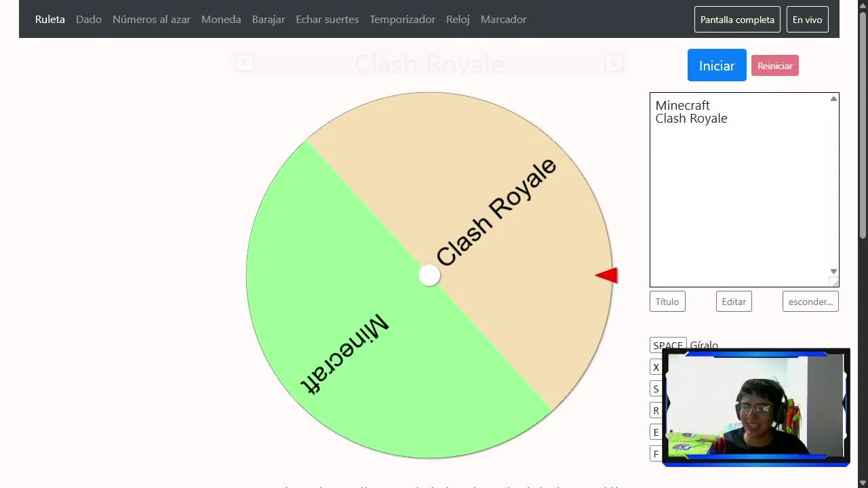Click the Editar button

pos(734,302)
